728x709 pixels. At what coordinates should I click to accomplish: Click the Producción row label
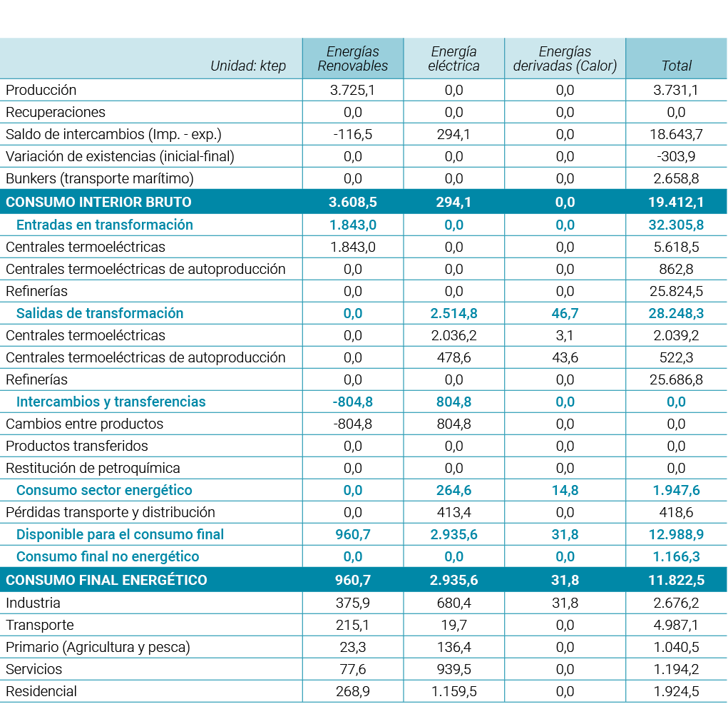point(41,90)
